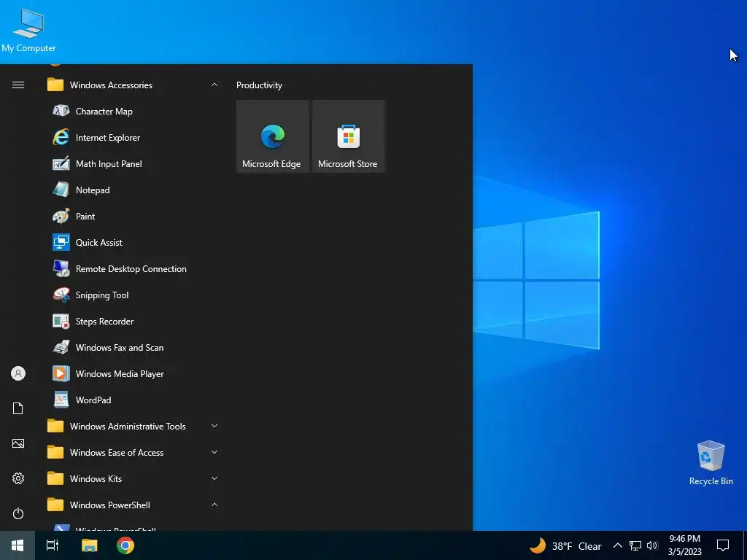Image resolution: width=747 pixels, height=560 pixels.
Task: Open Pictures from Start sidebar
Action: coord(18,443)
